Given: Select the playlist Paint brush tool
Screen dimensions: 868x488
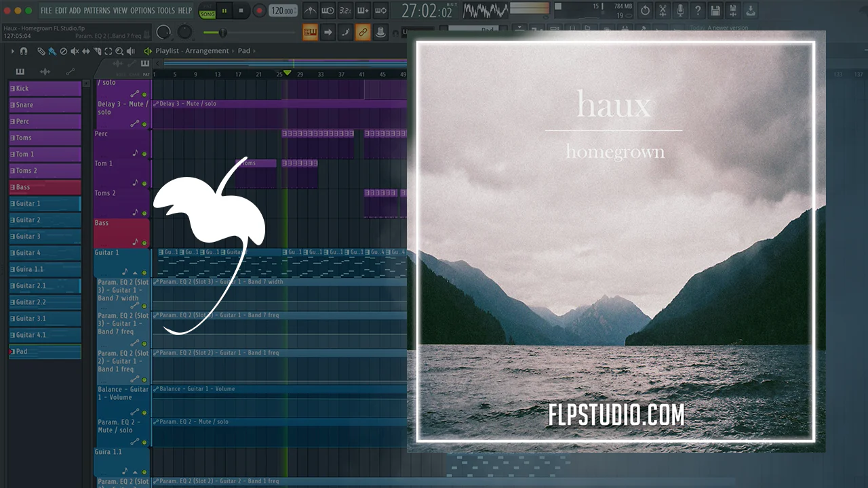Looking at the screenshot, I should coord(52,51).
